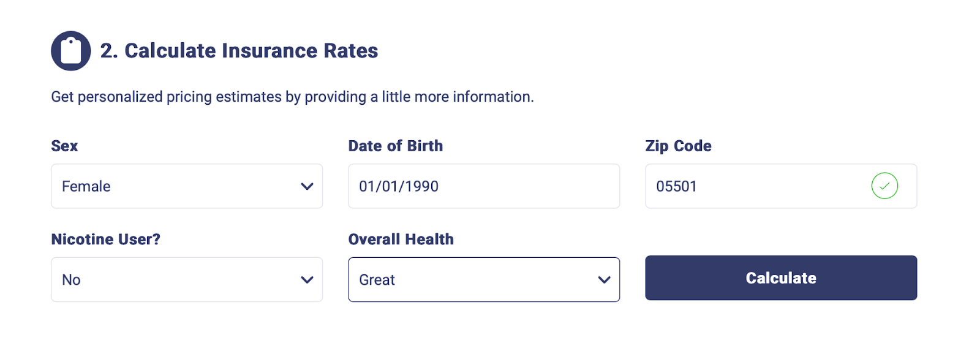Click the Calculate Insurance Rates heading
Screen dimensions: 980x354
click(239, 51)
